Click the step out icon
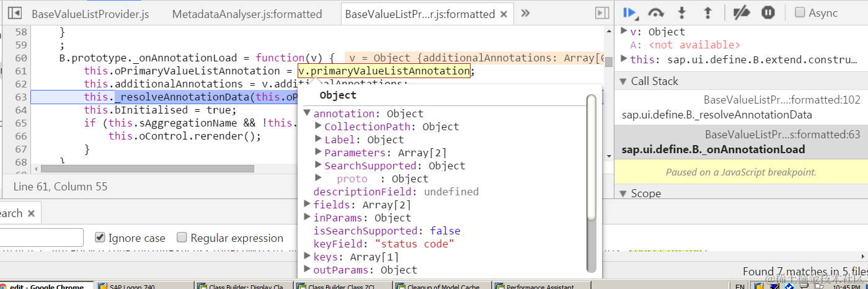This screenshot has width=868, height=289. [707, 12]
